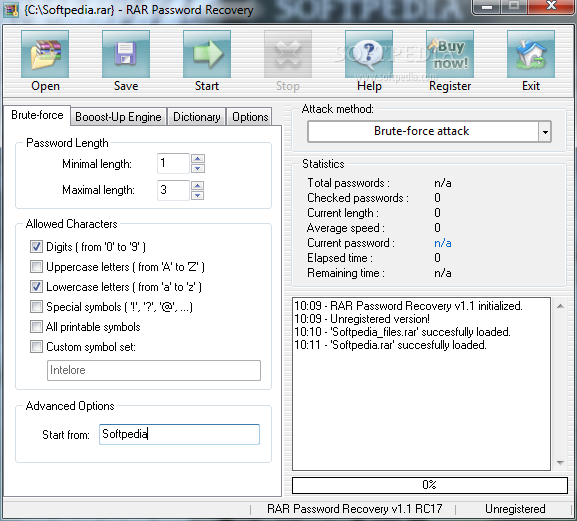Enable the Special symbols checkbox
The height and width of the screenshot is (521, 577).
[36, 306]
